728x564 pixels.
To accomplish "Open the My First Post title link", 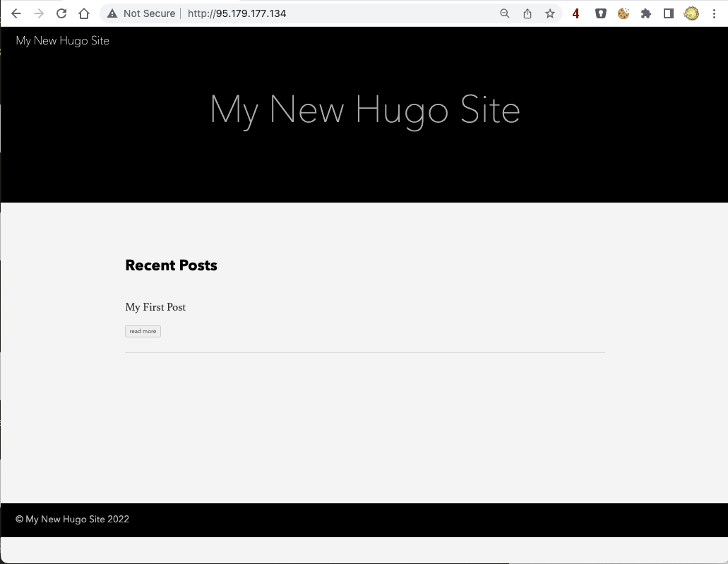I will coord(155,307).
